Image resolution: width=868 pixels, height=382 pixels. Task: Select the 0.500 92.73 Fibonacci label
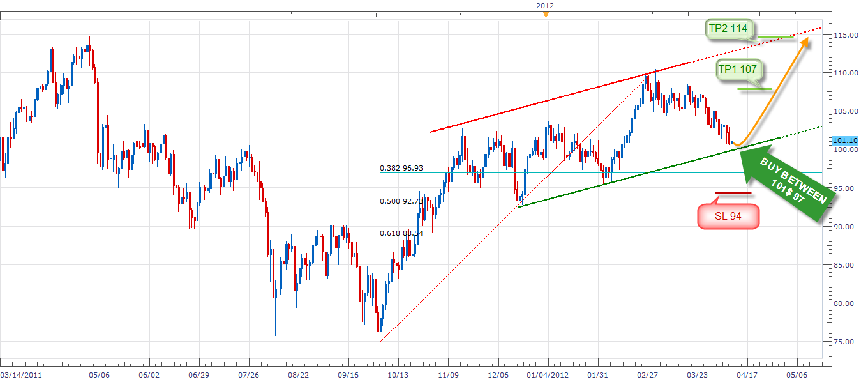coord(401,201)
